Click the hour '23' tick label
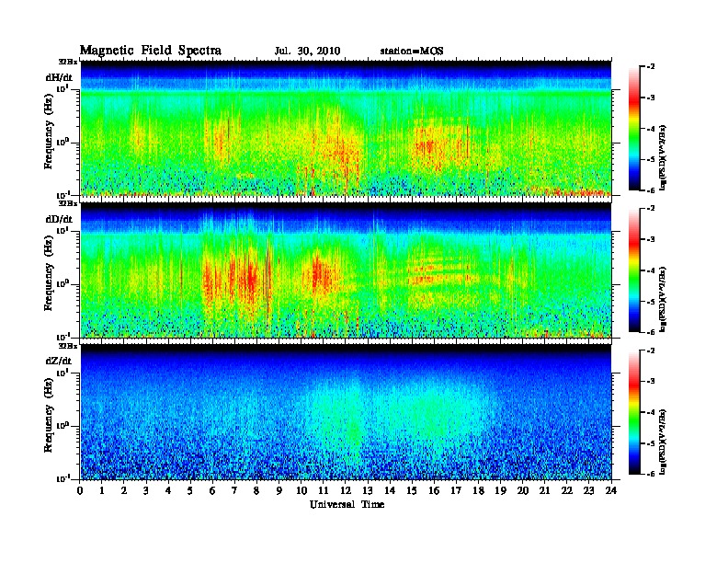The height and width of the screenshot is (563, 728). [588, 490]
